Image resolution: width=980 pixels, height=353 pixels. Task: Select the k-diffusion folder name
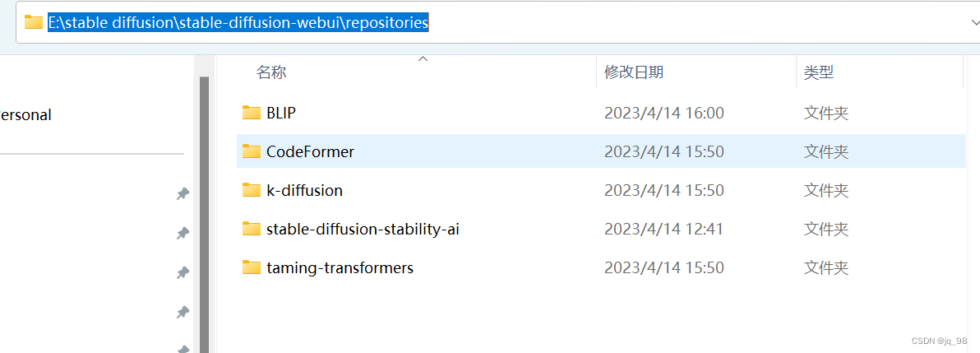tap(304, 190)
